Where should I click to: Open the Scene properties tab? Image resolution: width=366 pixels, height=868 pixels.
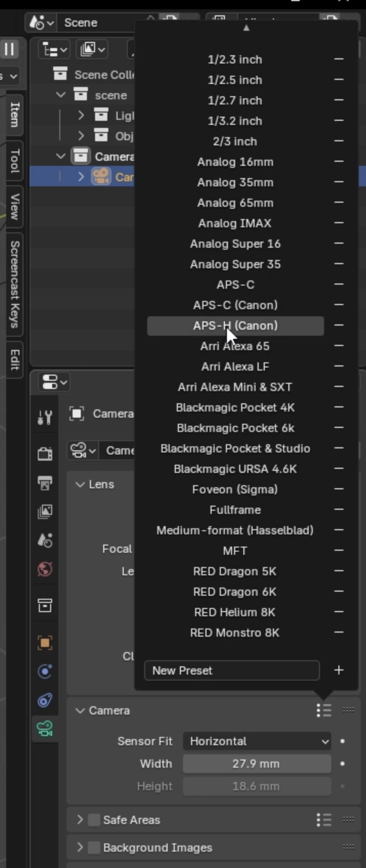[x=45, y=540]
